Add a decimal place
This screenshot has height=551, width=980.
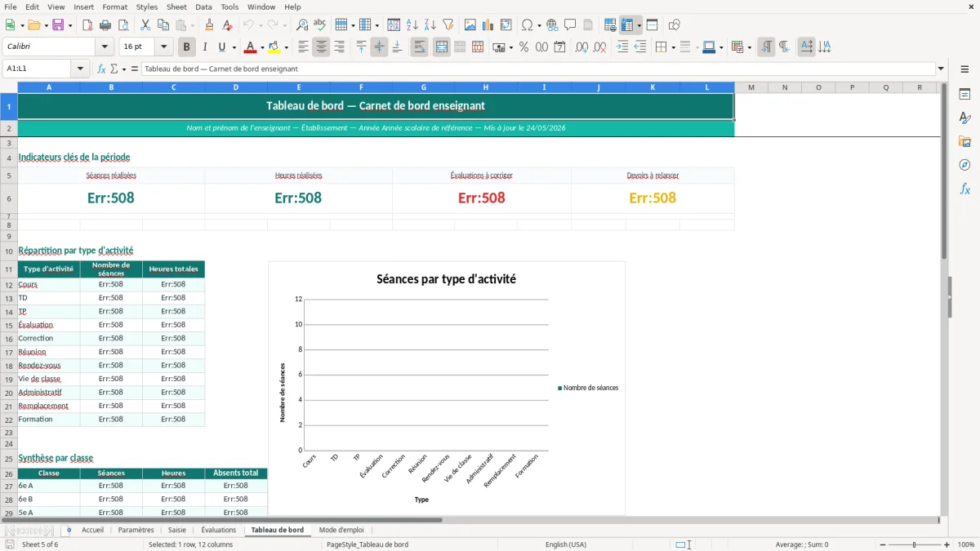pos(582,47)
